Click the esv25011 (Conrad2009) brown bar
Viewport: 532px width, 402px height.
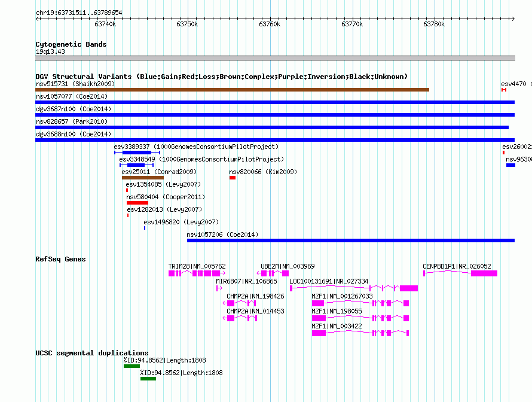(143, 178)
